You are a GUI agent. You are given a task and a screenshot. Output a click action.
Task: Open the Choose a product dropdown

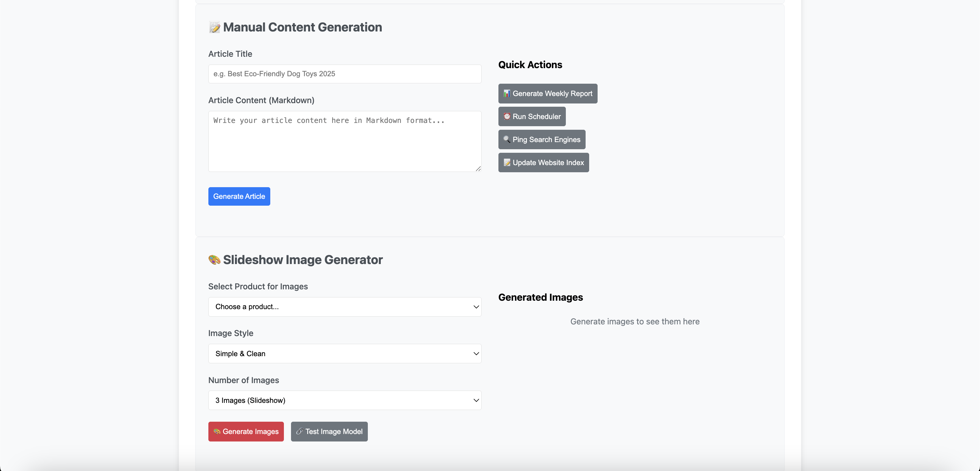pyautogui.click(x=344, y=307)
